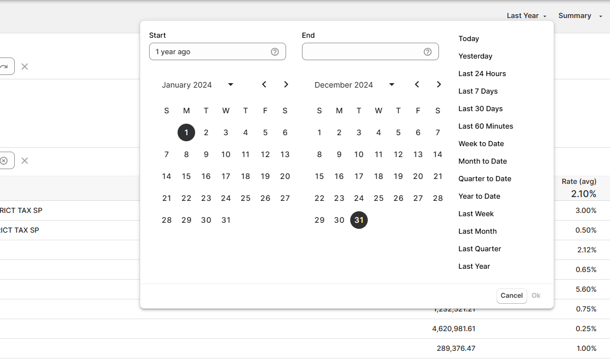Go to previous month on the December calendar

pyautogui.click(x=417, y=84)
